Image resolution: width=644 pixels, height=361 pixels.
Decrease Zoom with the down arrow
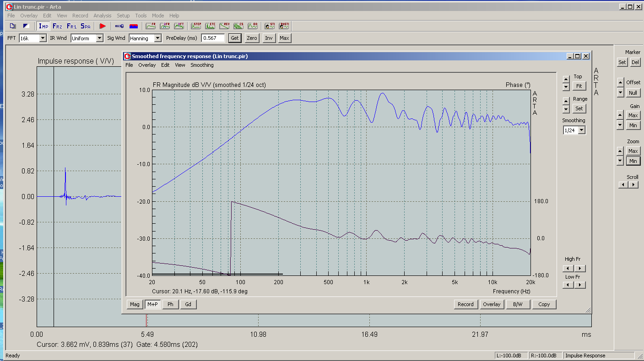tap(620, 161)
